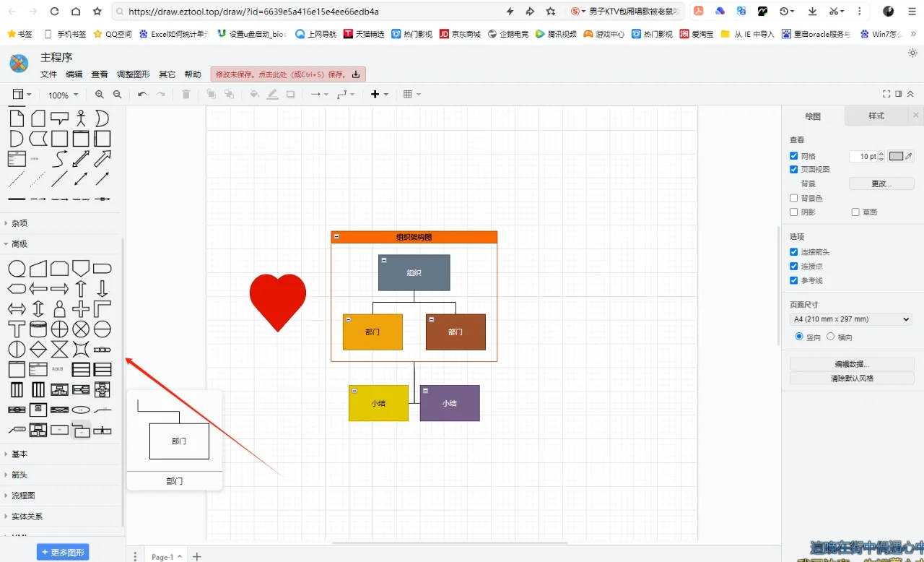This screenshot has height=562, width=924.
Task: Open the table insert dropdown
Action: pyautogui.click(x=412, y=95)
